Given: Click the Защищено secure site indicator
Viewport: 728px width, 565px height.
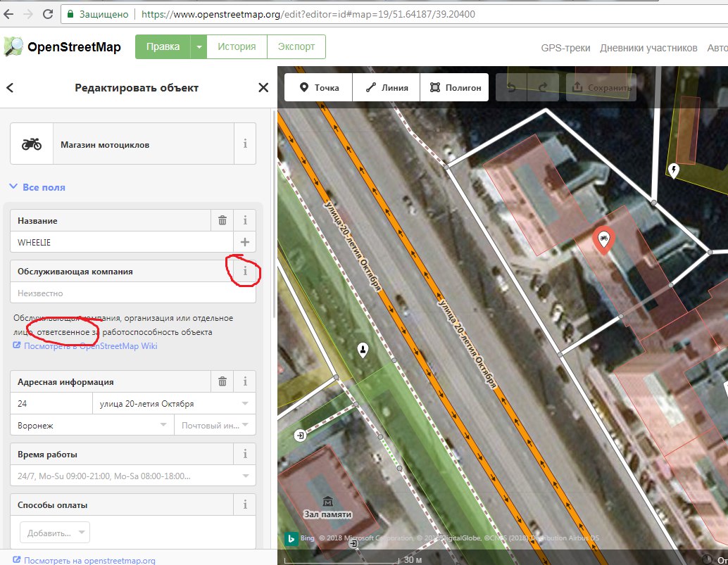Looking at the screenshot, I should click(98, 14).
